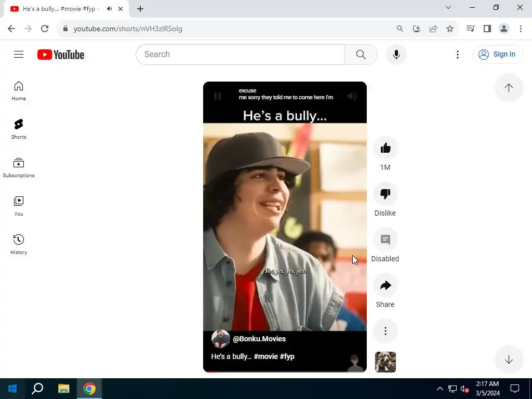Focus the YouTube Search field
The height and width of the screenshot is (399, 532).
click(240, 54)
